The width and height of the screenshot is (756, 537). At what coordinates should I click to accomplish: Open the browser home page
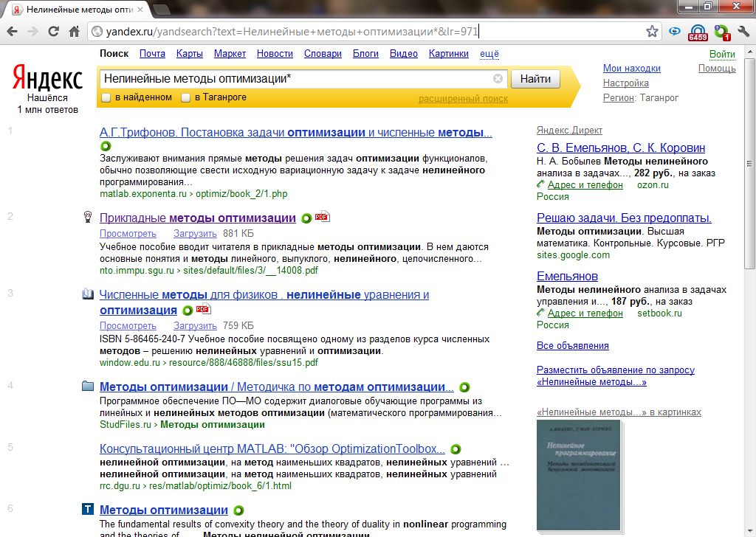pos(75,32)
